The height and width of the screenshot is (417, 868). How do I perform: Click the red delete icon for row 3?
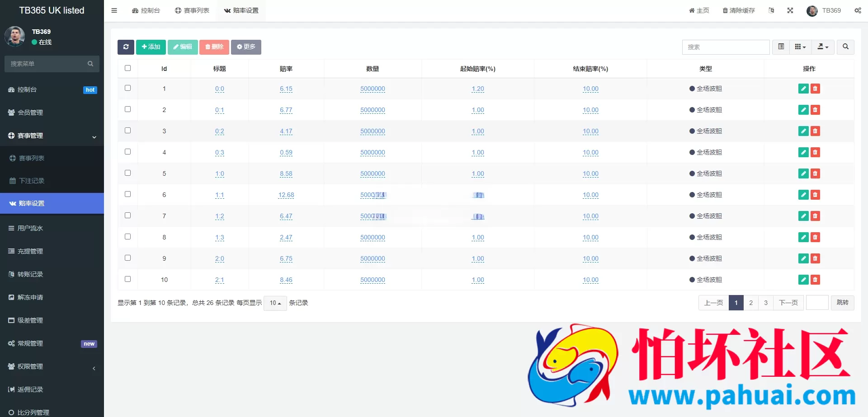pos(815,131)
